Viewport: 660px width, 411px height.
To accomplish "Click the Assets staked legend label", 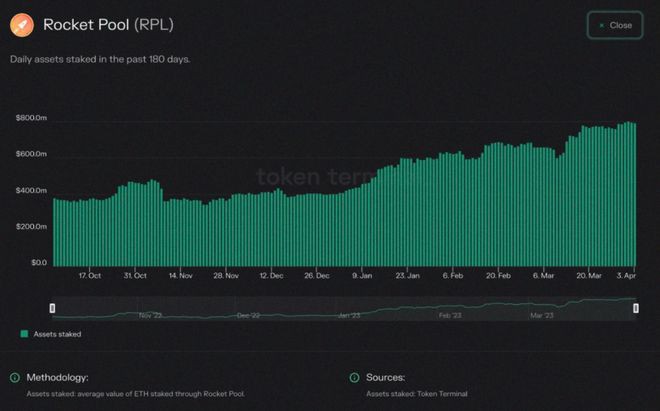I will tap(57, 334).
